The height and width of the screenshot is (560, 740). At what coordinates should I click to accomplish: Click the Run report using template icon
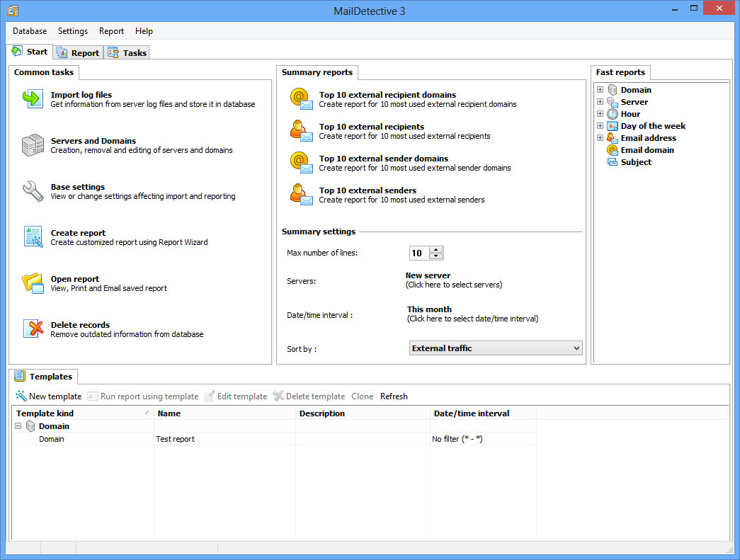pos(93,396)
